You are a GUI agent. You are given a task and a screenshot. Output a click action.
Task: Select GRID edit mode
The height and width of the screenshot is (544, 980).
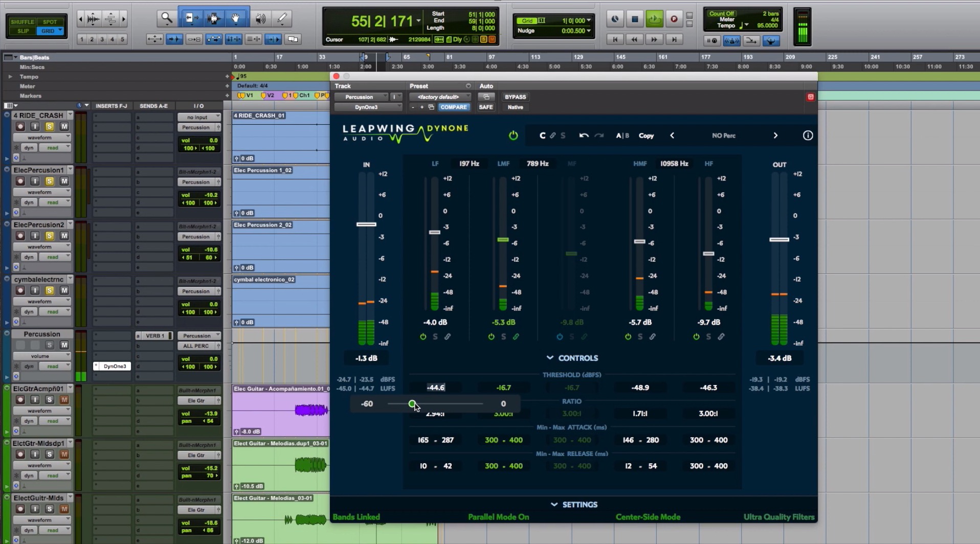point(50,31)
